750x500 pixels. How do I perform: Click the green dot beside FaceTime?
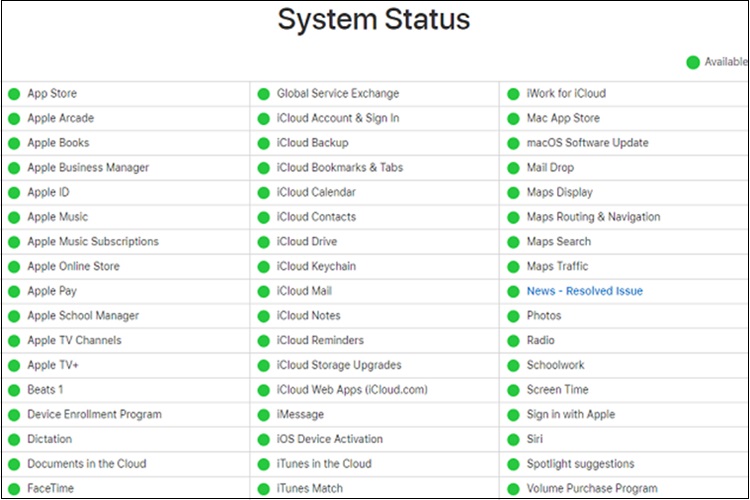pos(14,489)
